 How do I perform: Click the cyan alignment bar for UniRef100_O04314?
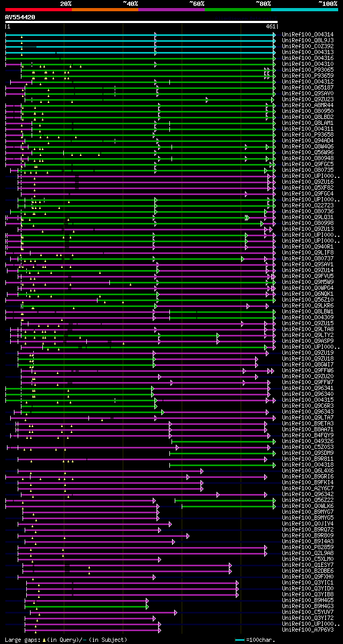(140, 34)
